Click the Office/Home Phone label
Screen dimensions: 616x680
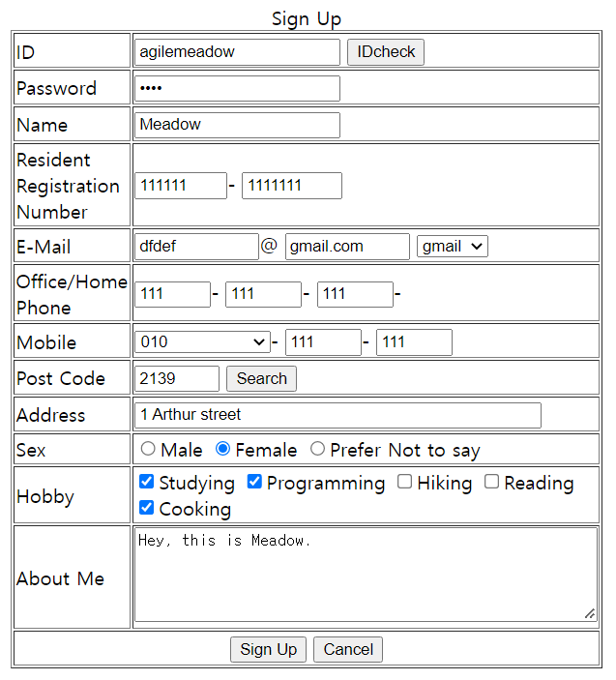coord(72,295)
